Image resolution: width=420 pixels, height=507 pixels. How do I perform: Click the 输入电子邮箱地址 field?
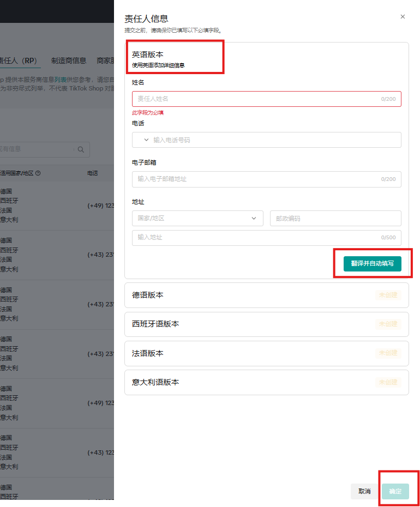click(x=256, y=179)
